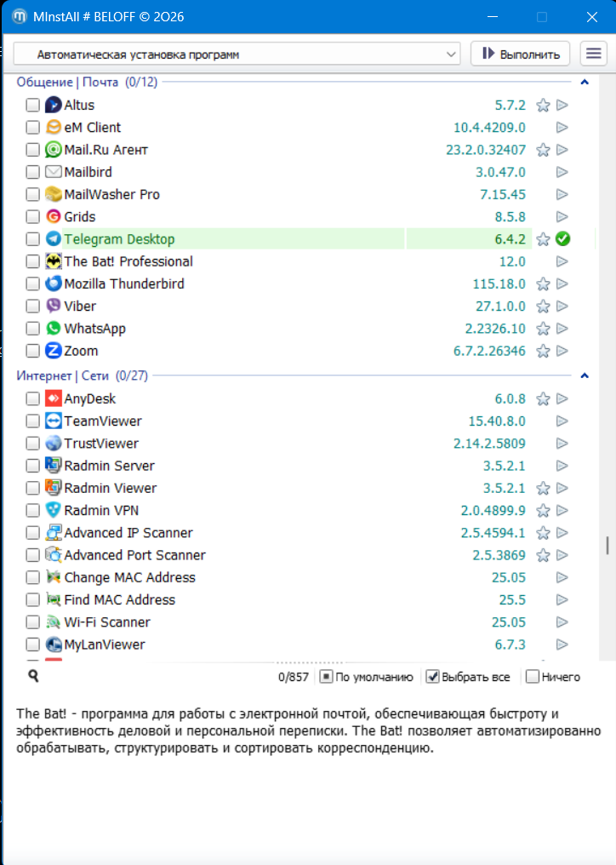616x865 pixels.
Task: Select the Grids row name
Action: point(80,217)
